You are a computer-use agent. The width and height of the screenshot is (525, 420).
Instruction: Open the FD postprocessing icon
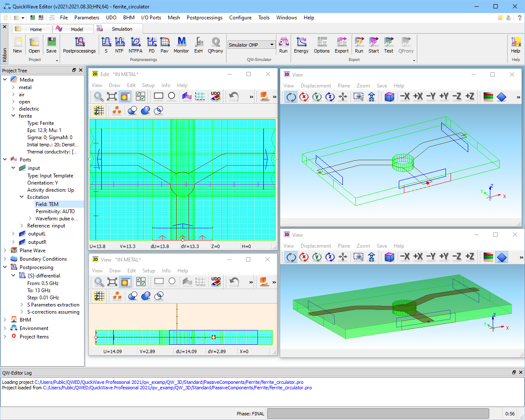pos(151,45)
